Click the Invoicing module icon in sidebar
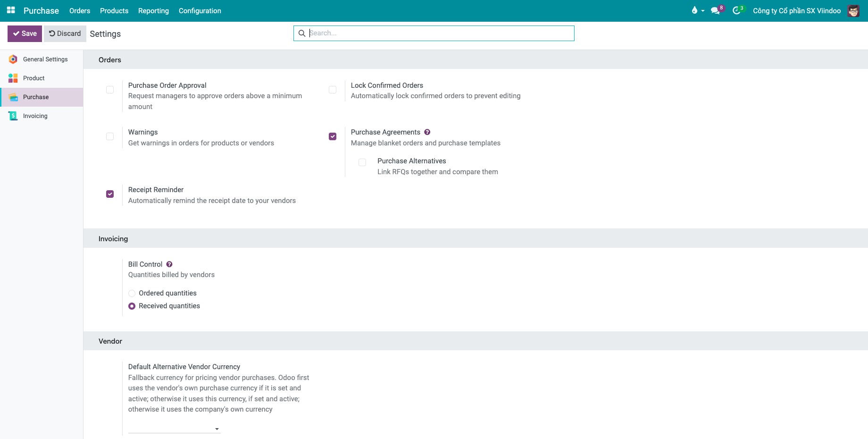The width and height of the screenshot is (868, 439). 13,116
